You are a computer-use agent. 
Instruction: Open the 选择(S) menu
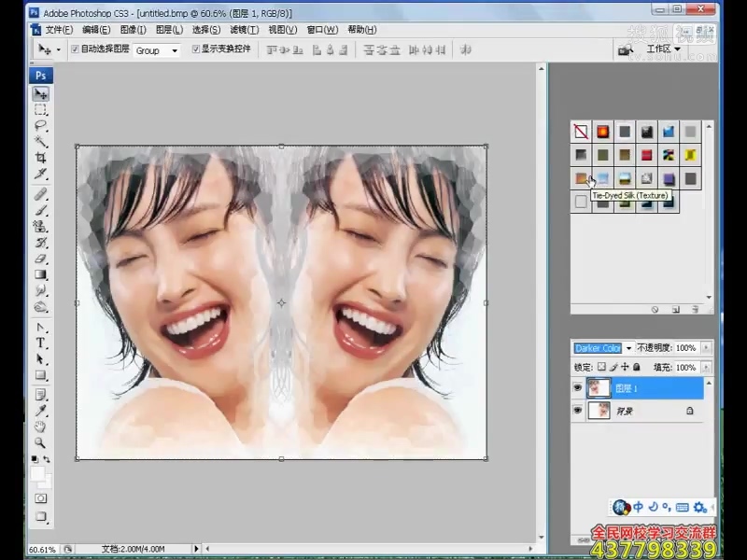pos(206,30)
